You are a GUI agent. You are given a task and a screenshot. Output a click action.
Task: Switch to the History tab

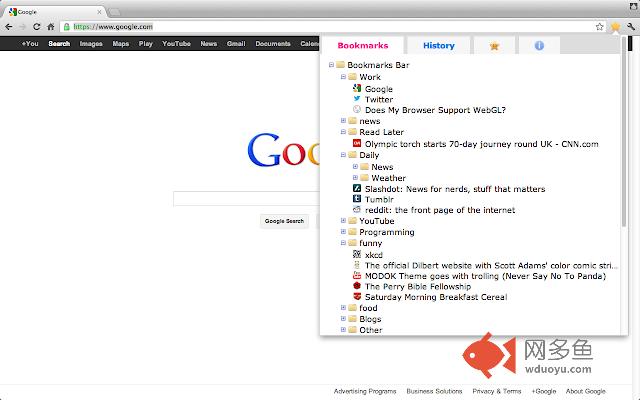tap(439, 45)
